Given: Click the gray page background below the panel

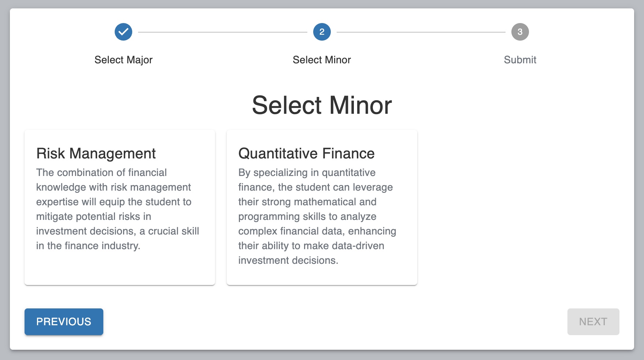Looking at the screenshot, I should pos(322,355).
